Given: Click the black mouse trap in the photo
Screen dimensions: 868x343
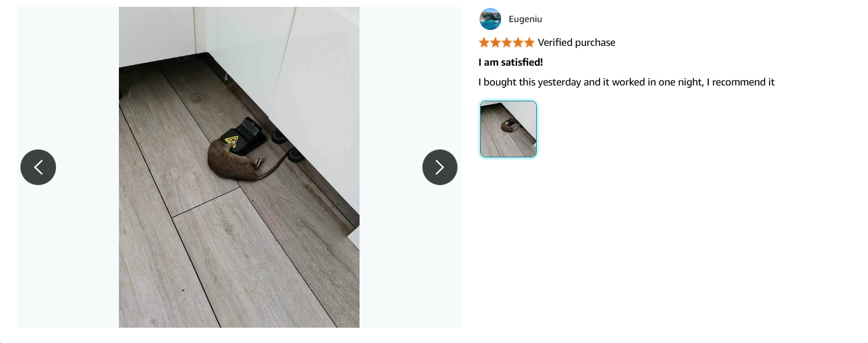Looking at the screenshot, I should click(243, 136).
